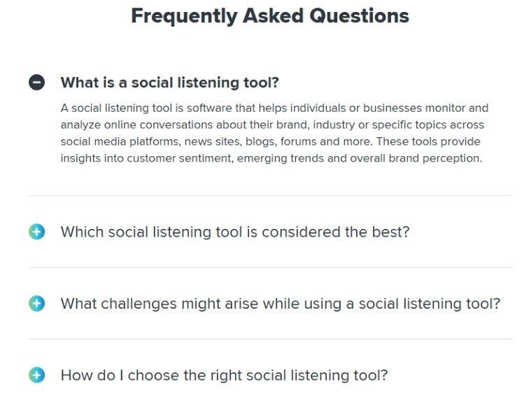Open 'How do I choose the right social listening tool?'
This screenshot has height=420, width=531.
[x=224, y=375]
